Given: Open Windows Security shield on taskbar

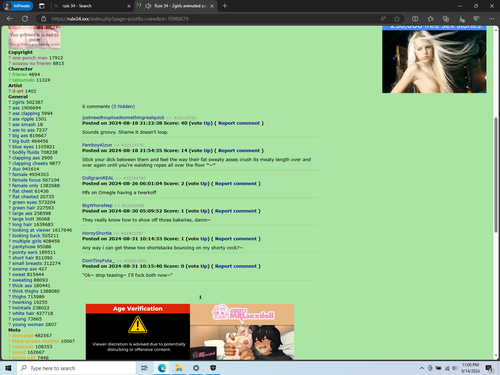Looking at the screenshot, I should 213,368.
